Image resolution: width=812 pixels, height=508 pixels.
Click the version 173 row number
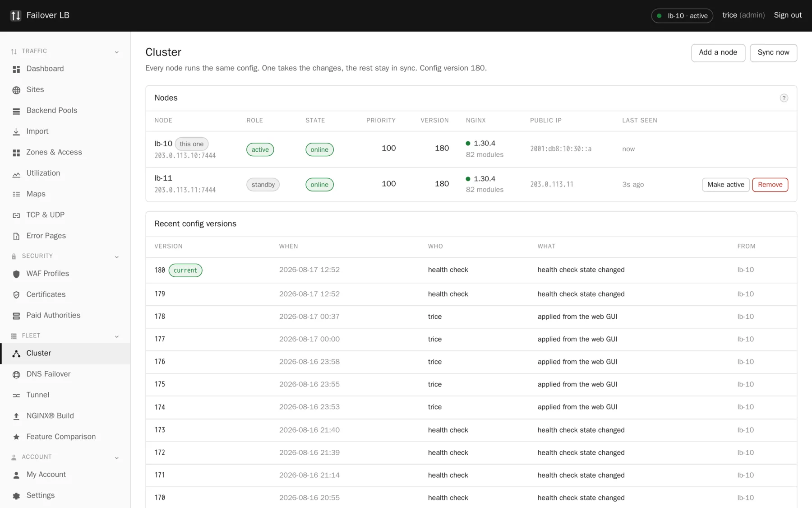click(x=160, y=430)
